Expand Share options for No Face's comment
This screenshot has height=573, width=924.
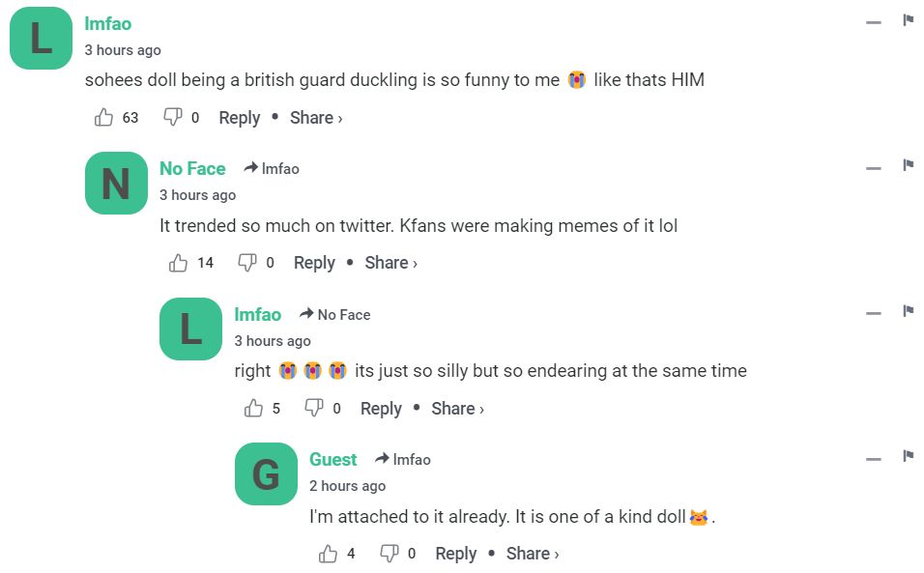[390, 263]
